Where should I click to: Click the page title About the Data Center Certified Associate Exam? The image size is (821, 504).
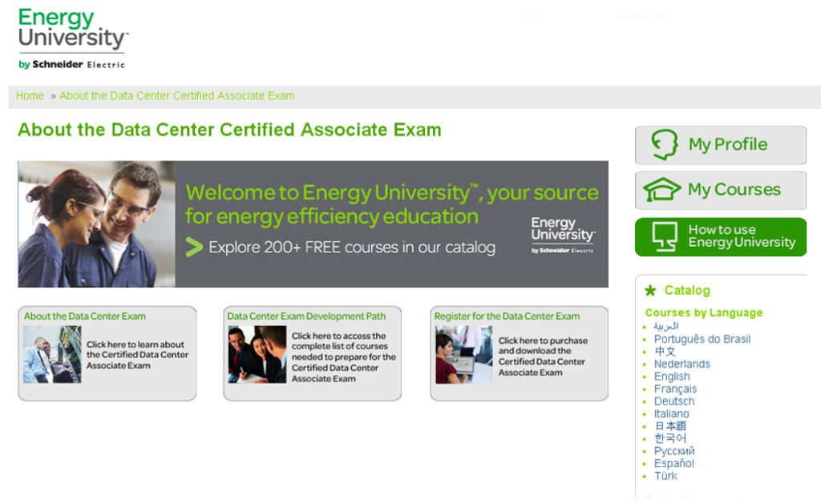tap(229, 130)
